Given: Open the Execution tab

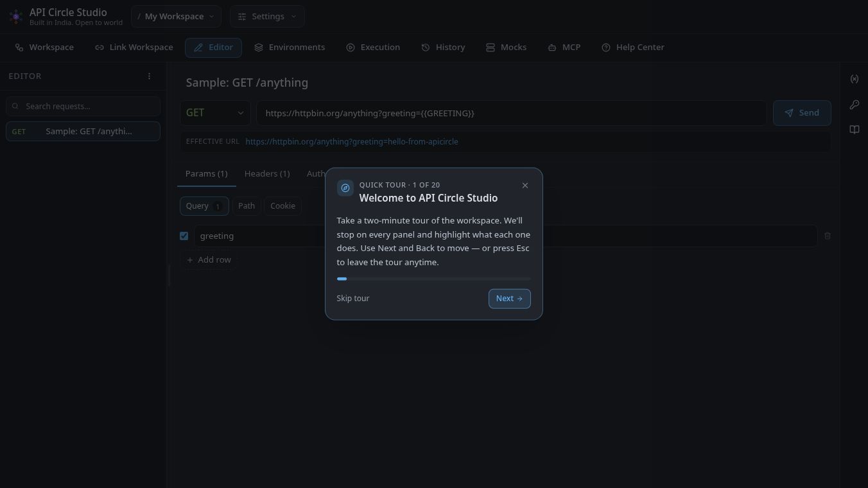Looking at the screenshot, I should coord(373,48).
